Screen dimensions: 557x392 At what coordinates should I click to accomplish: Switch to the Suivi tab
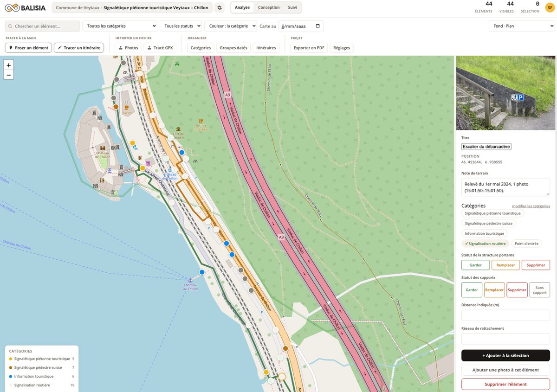(x=292, y=7)
